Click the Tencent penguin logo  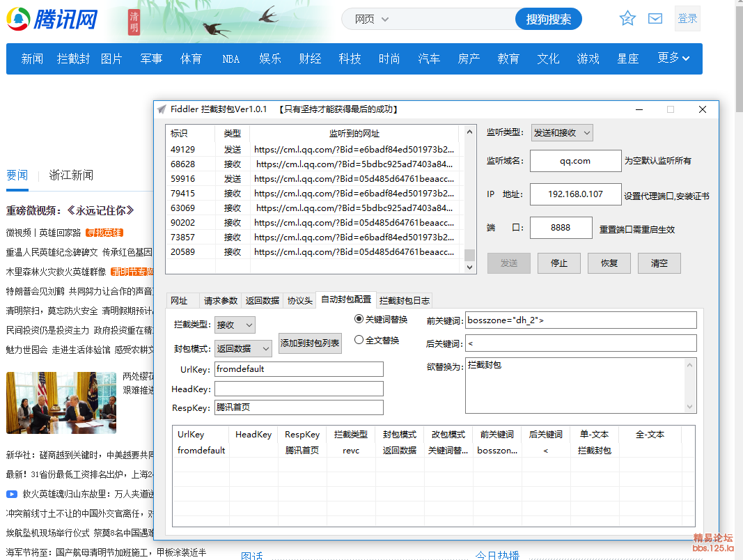point(18,19)
